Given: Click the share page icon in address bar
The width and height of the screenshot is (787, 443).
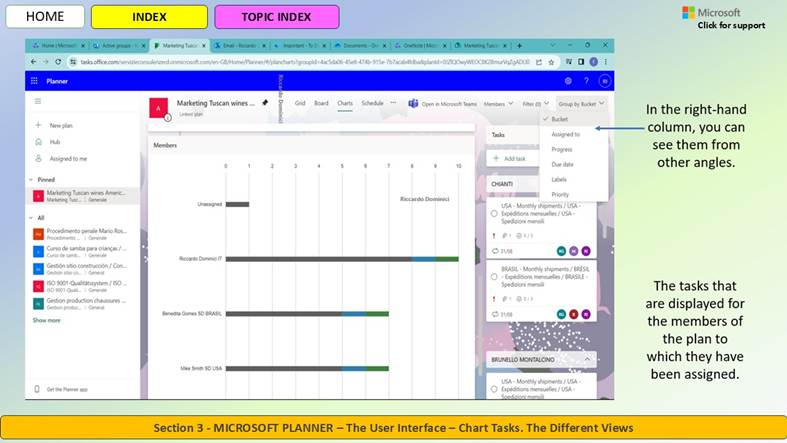Looking at the screenshot, I should click(539, 62).
